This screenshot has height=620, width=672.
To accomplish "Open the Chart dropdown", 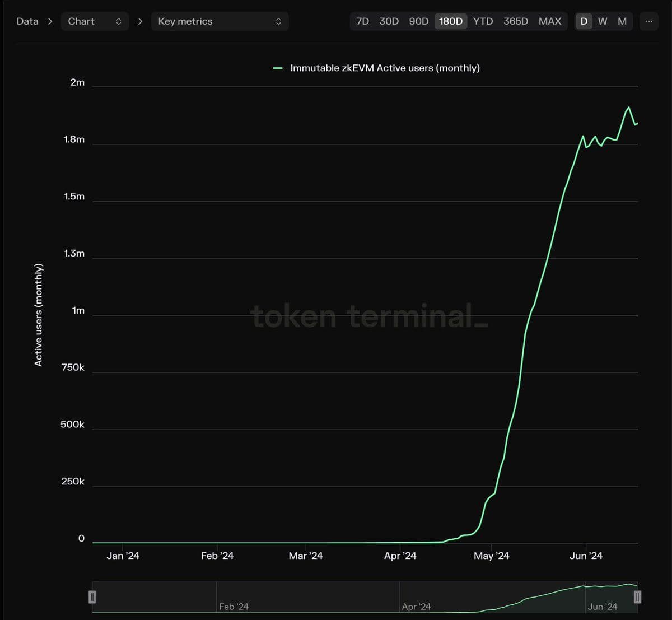I will tap(94, 21).
